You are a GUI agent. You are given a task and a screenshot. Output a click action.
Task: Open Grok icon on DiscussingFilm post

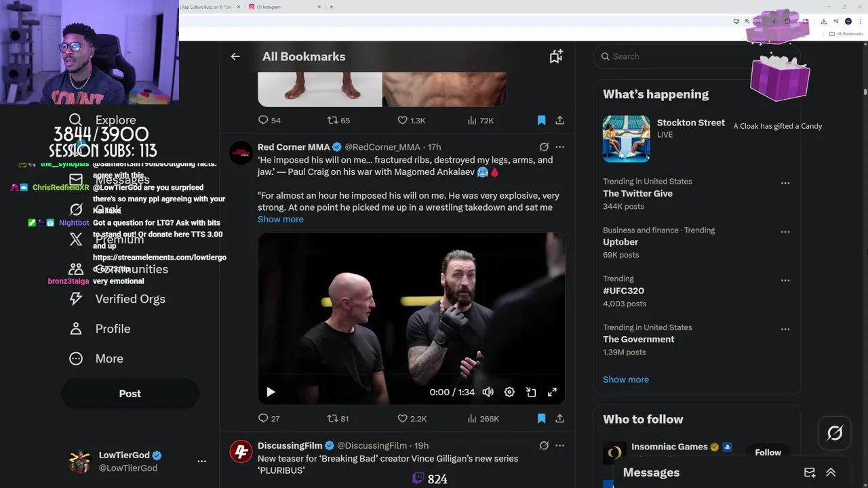544,445
